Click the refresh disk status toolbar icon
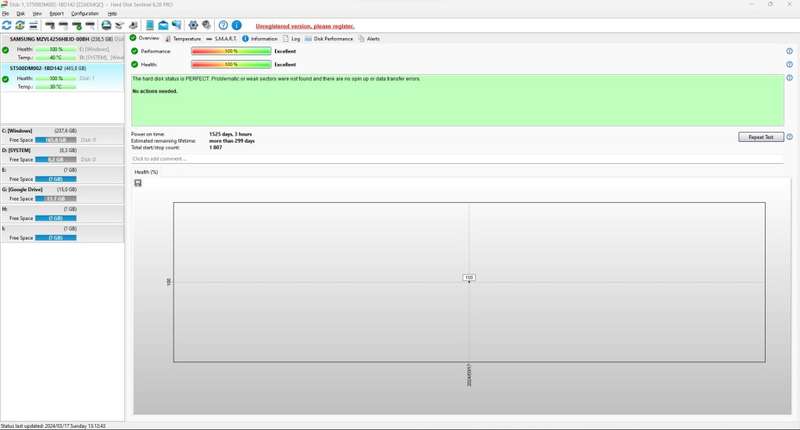Screen dimensions: 800x430 [7, 25]
